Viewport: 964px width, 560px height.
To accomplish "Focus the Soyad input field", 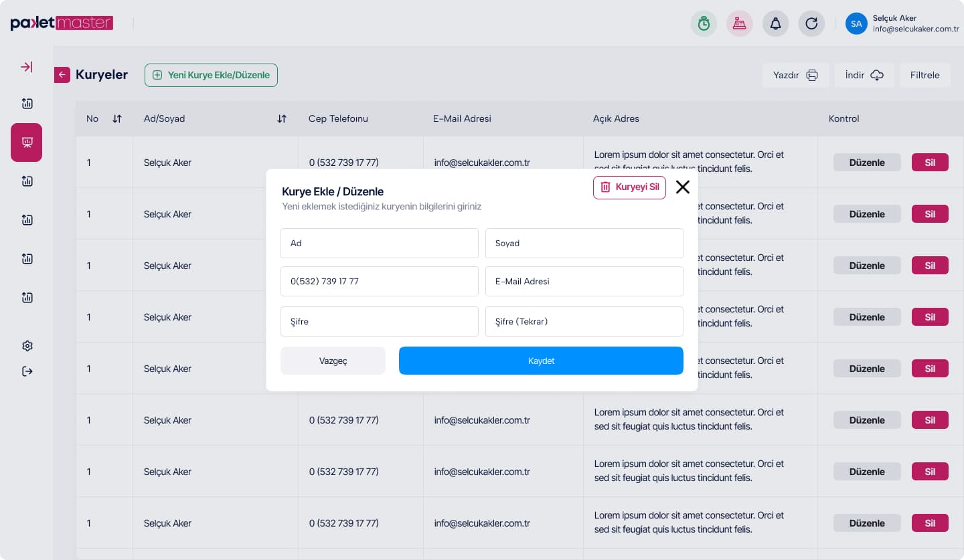I will click(584, 243).
